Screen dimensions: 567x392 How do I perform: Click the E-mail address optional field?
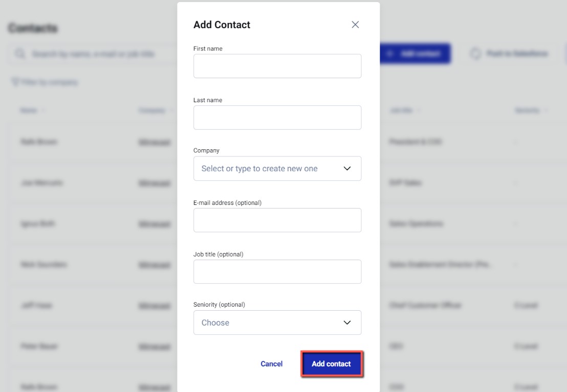(277, 220)
